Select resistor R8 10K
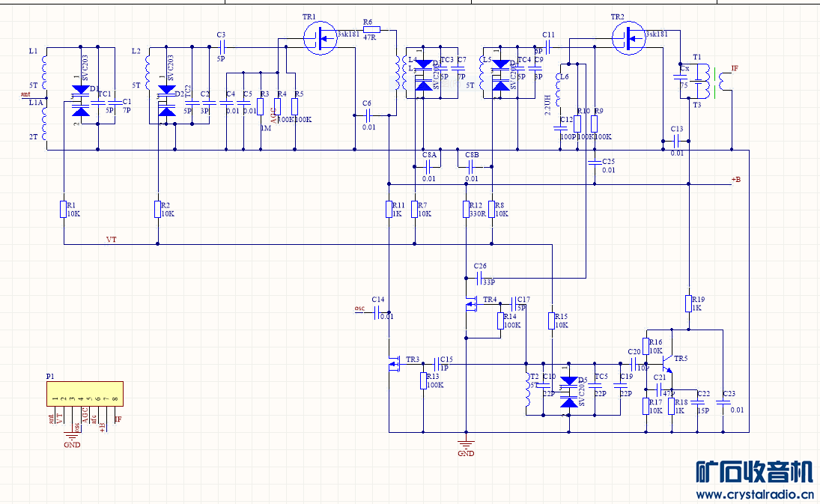Image resolution: width=820 pixels, height=504 pixels. click(491, 209)
